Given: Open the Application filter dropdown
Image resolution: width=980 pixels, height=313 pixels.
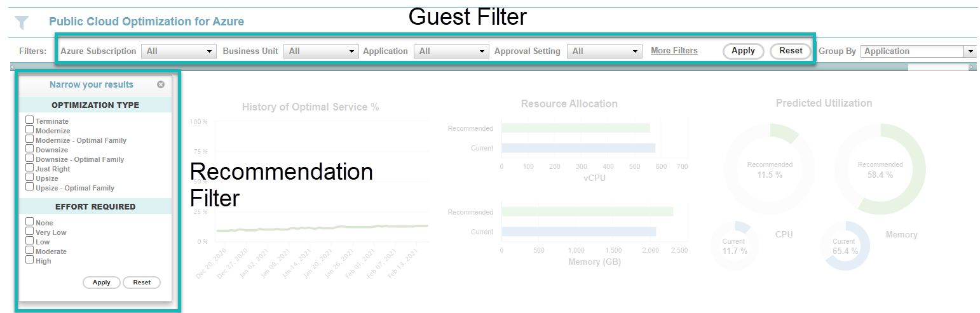Looking at the screenshot, I should (451, 51).
